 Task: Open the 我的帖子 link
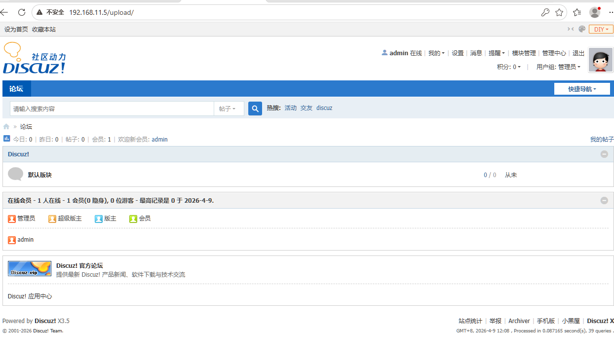602,140
